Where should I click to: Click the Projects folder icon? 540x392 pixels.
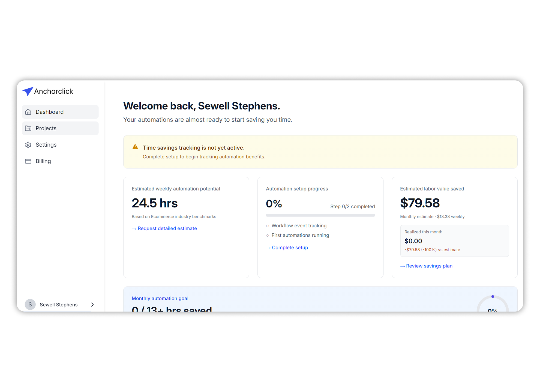[28, 128]
